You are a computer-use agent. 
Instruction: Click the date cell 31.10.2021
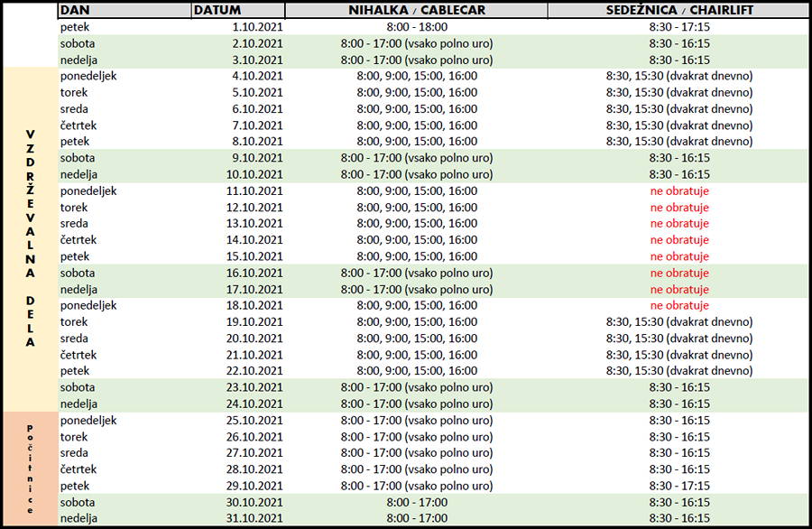tap(254, 518)
